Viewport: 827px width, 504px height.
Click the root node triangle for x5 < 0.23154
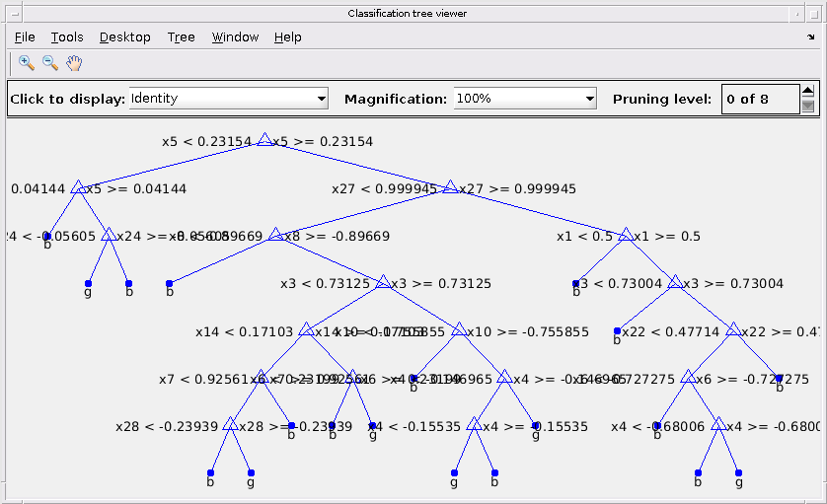coord(264,140)
